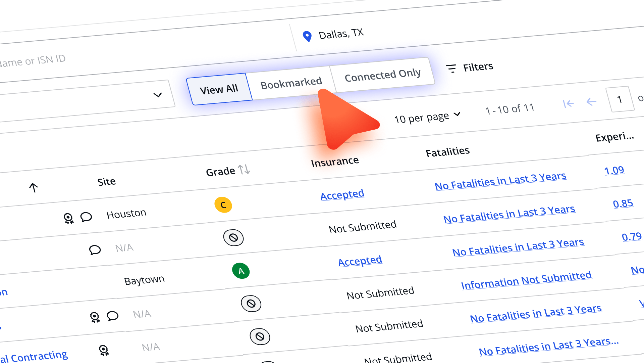Viewport: 644px width, 363px height.
Task: Open the fatalities link in the Houston row
Action: (x=500, y=181)
